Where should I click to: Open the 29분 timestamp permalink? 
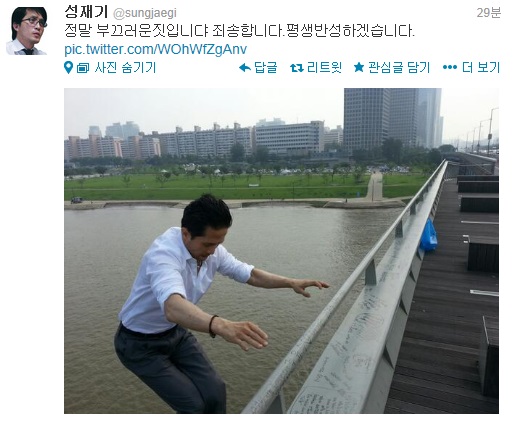488,13
